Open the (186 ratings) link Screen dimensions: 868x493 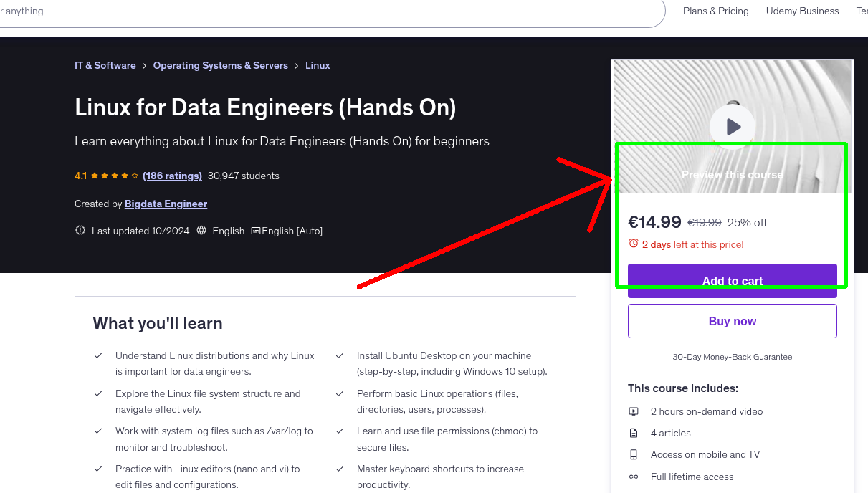(x=172, y=176)
